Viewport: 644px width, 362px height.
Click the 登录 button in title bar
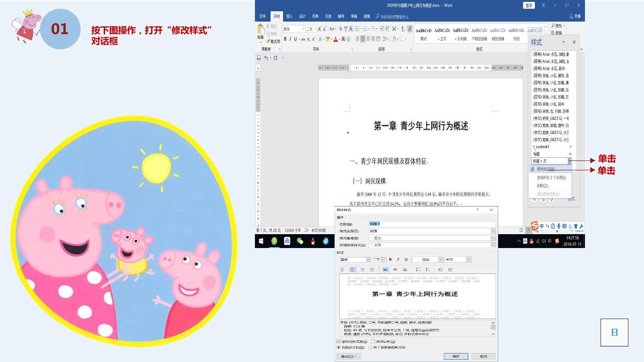point(529,5)
